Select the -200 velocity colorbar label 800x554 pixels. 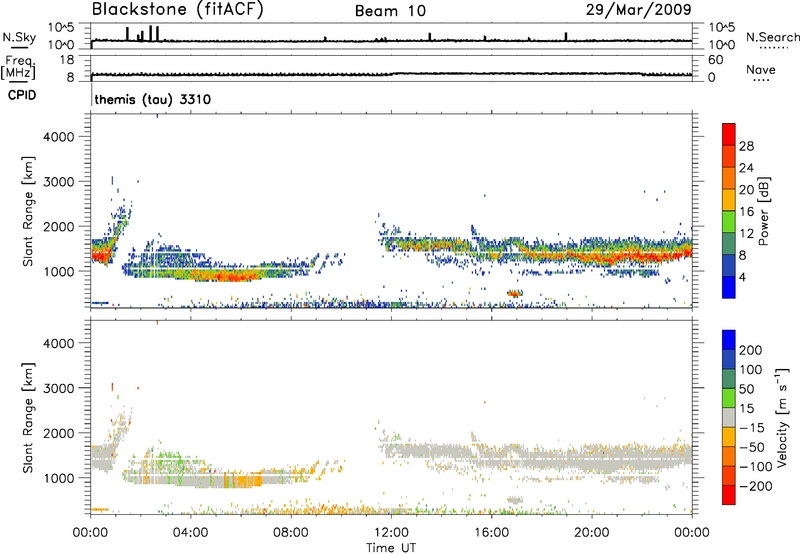click(x=755, y=486)
